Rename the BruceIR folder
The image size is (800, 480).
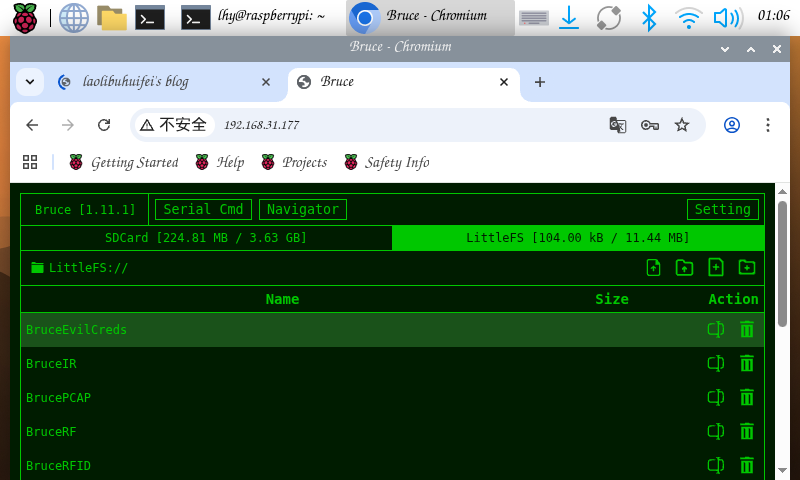click(x=715, y=364)
